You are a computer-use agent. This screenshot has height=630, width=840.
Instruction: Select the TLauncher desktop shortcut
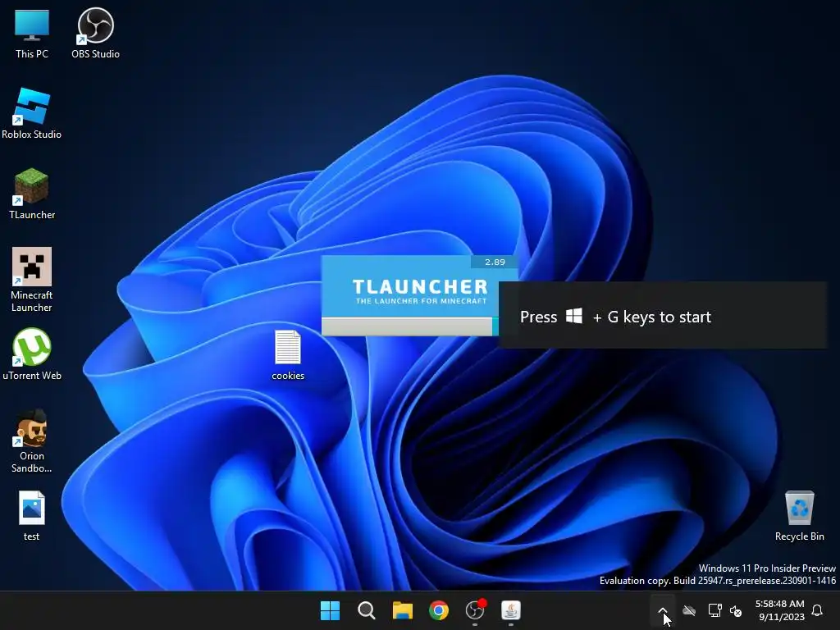[x=32, y=194]
